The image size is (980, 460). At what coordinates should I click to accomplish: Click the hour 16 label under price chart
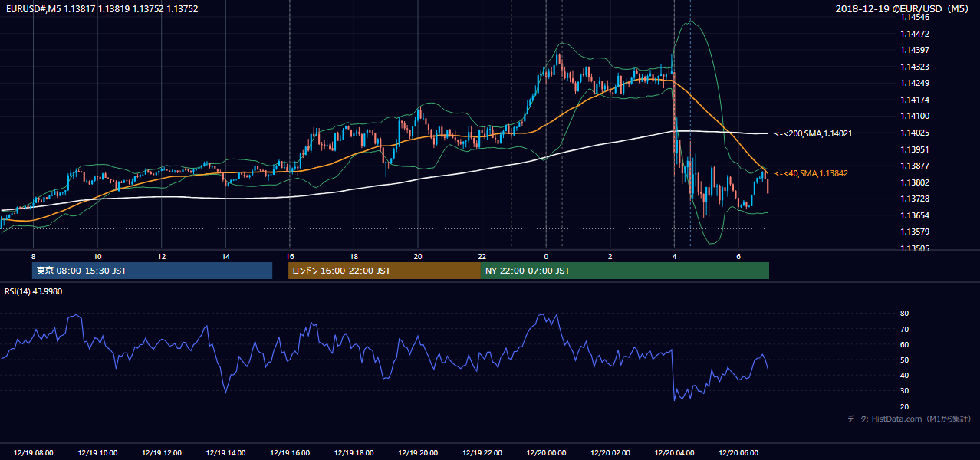point(290,256)
